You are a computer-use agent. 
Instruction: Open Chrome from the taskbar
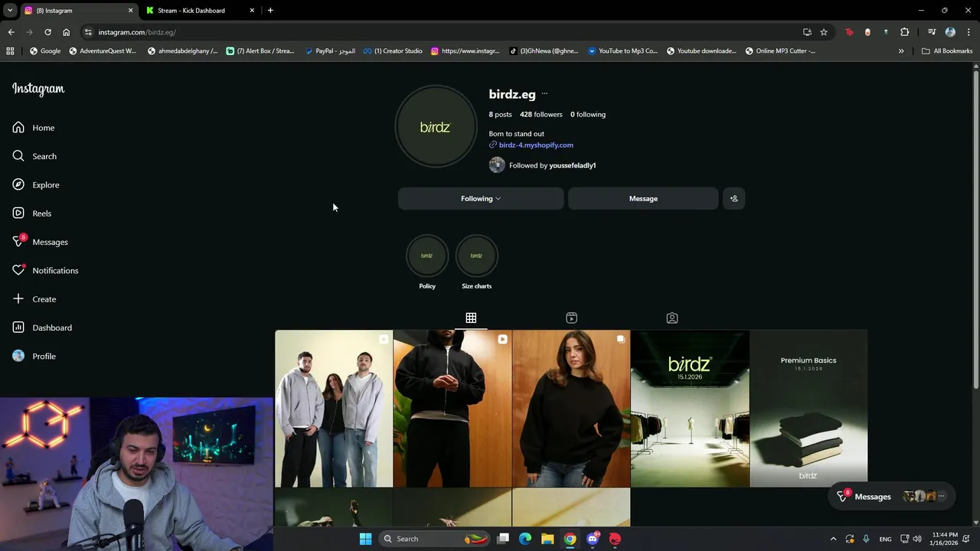click(x=570, y=539)
